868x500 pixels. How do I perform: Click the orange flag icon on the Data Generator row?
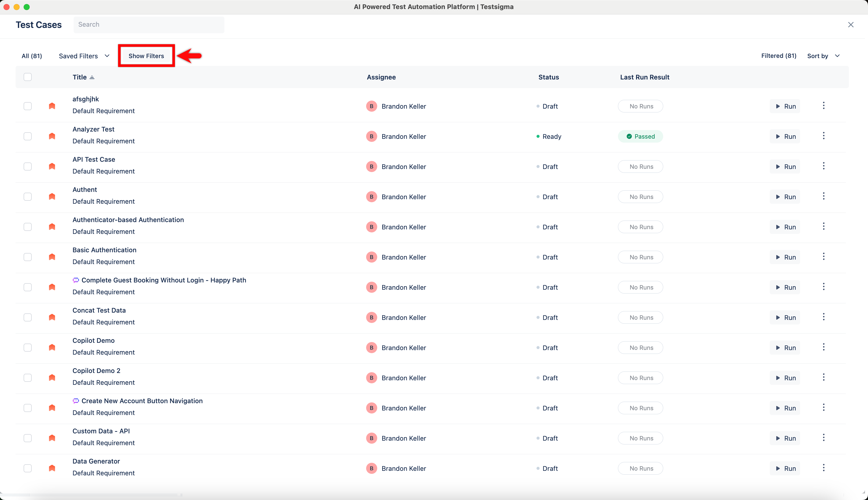coord(52,468)
